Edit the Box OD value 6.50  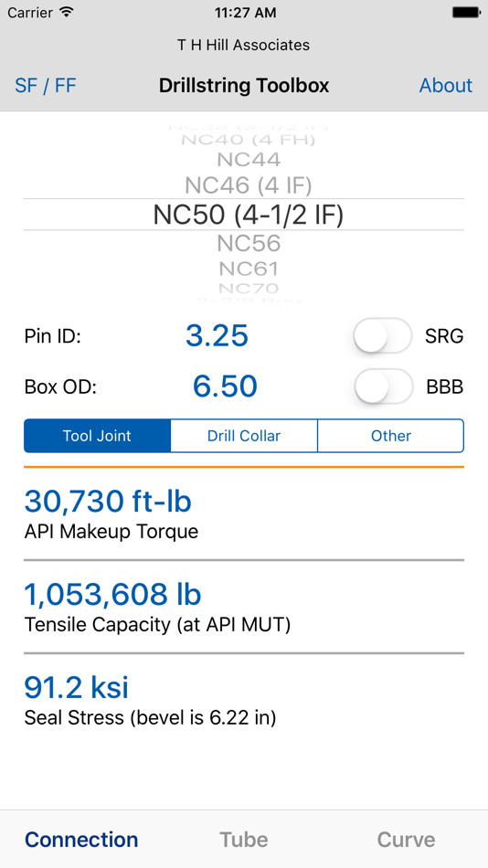[x=225, y=386]
